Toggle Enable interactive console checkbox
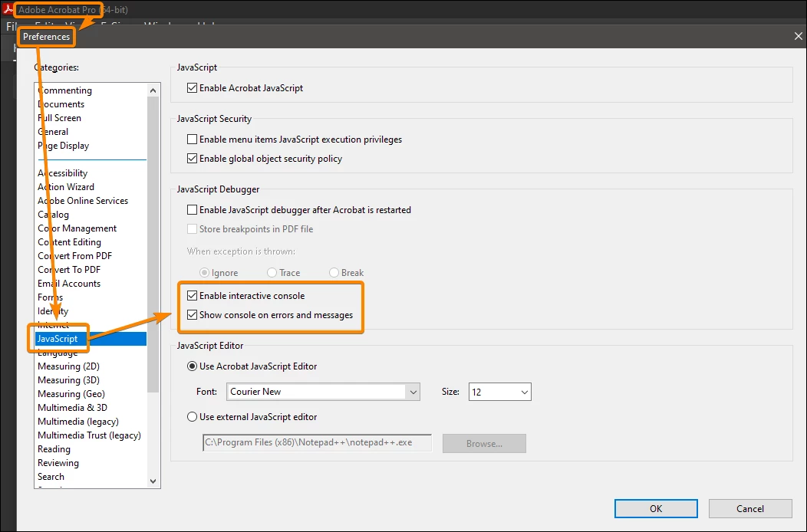807x532 pixels. point(192,296)
